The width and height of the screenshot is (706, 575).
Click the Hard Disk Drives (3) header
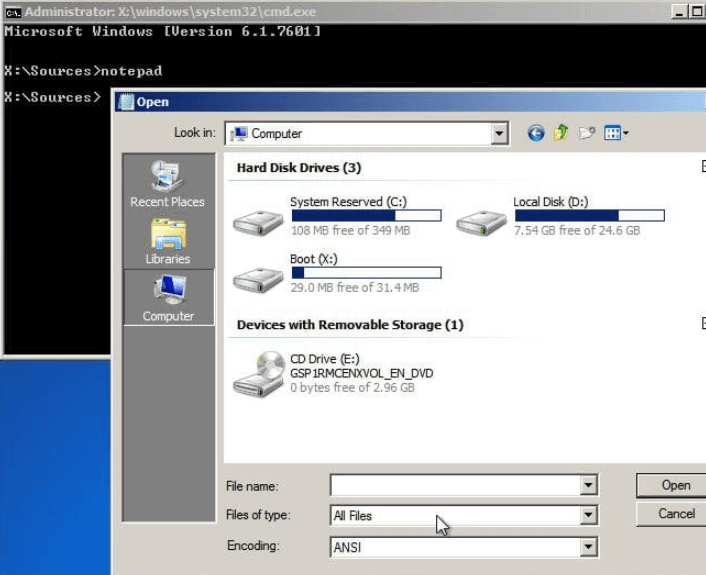pos(299,168)
